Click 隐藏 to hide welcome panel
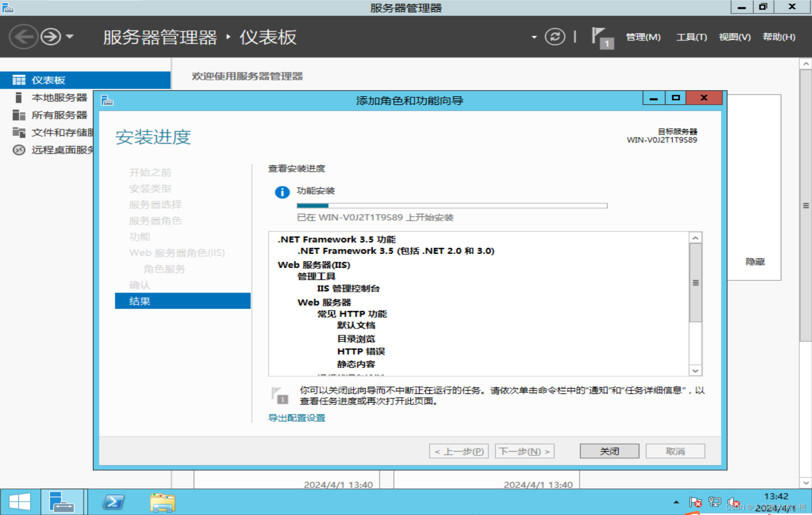 click(755, 262)
